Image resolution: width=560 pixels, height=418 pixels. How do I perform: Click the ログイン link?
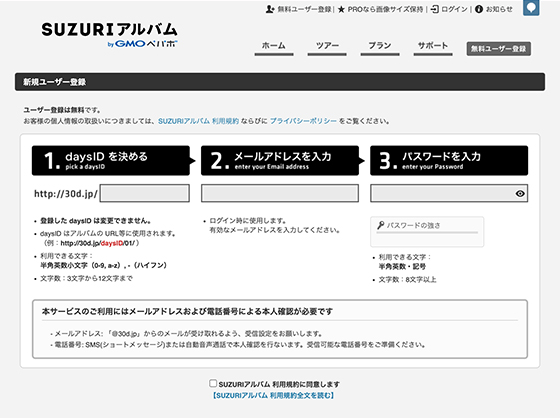[454, 9]
